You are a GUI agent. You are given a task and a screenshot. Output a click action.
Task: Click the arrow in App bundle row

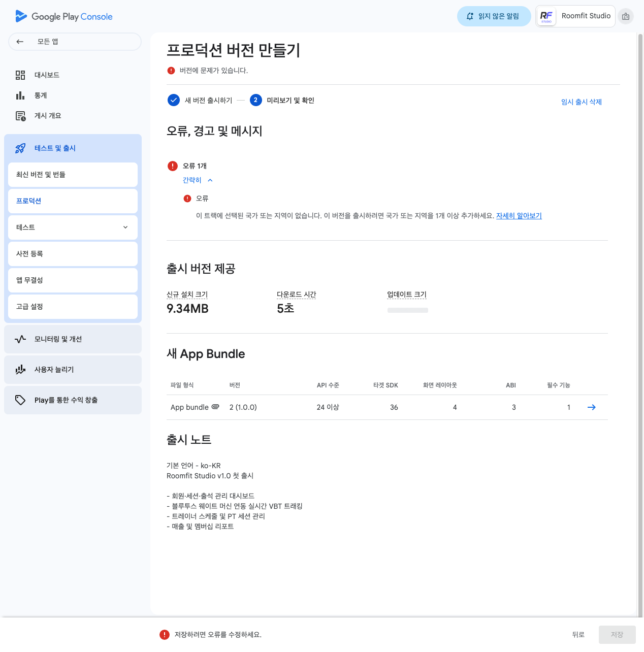pyautogui.click(x=591, y=407)
